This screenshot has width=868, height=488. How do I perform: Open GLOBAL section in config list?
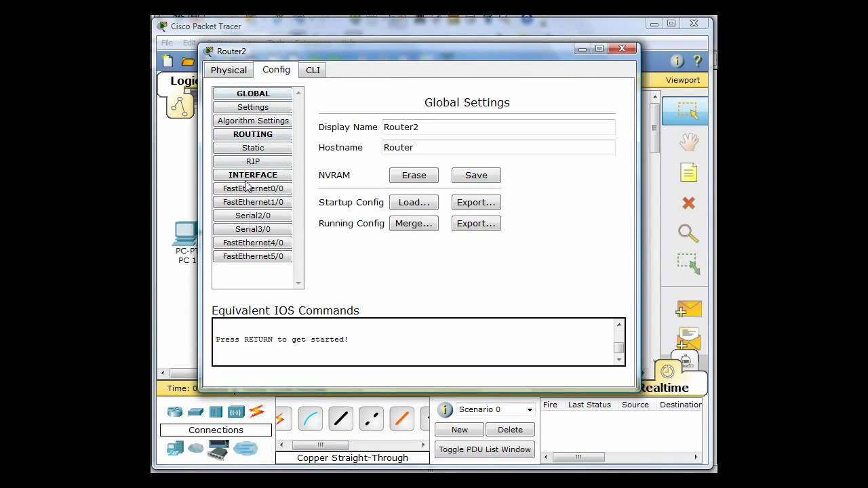(x=253, y=94)
